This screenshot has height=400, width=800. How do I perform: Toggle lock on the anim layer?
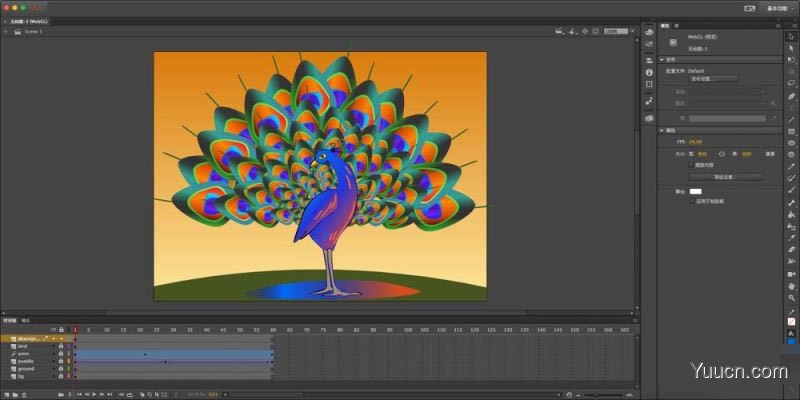pos(61,354)
